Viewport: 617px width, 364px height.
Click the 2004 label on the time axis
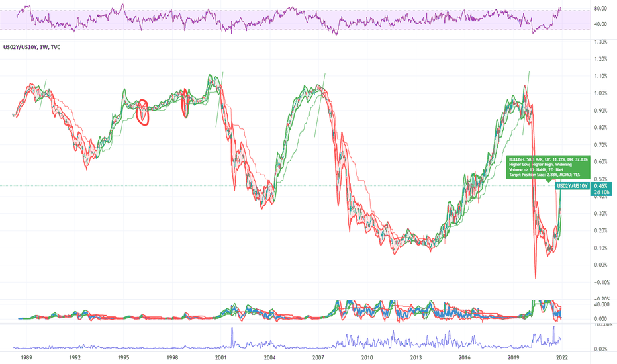pyautogui.click(x=269, y=357)
